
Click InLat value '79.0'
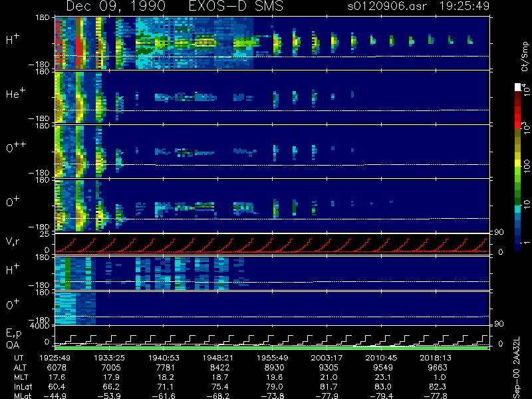coord(274,386)
